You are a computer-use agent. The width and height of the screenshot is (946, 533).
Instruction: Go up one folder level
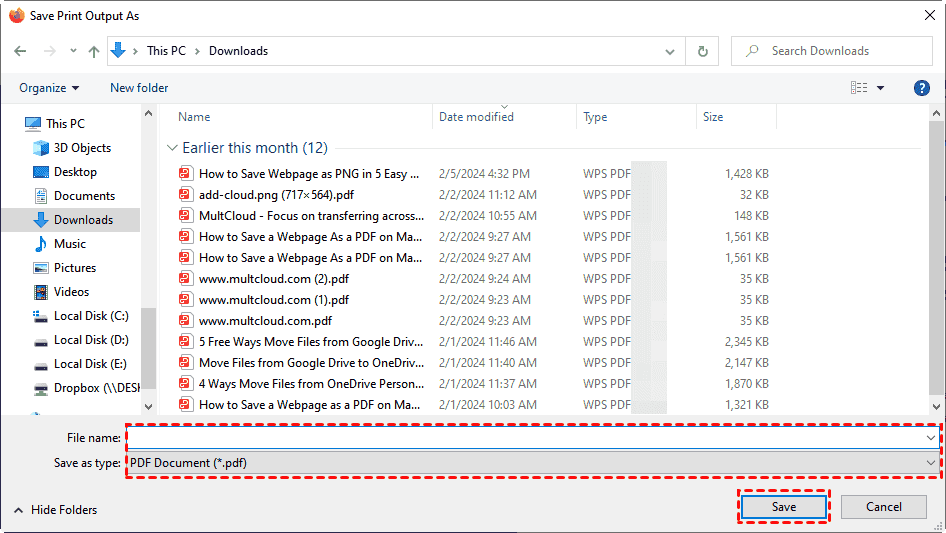94,51
